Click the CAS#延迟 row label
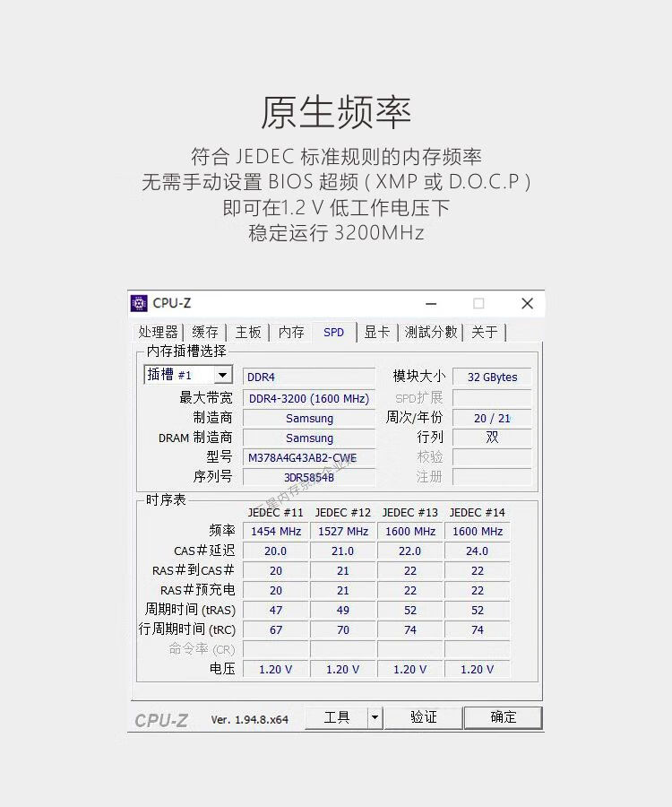Screen dimensions: 672x807 [204, 551]
